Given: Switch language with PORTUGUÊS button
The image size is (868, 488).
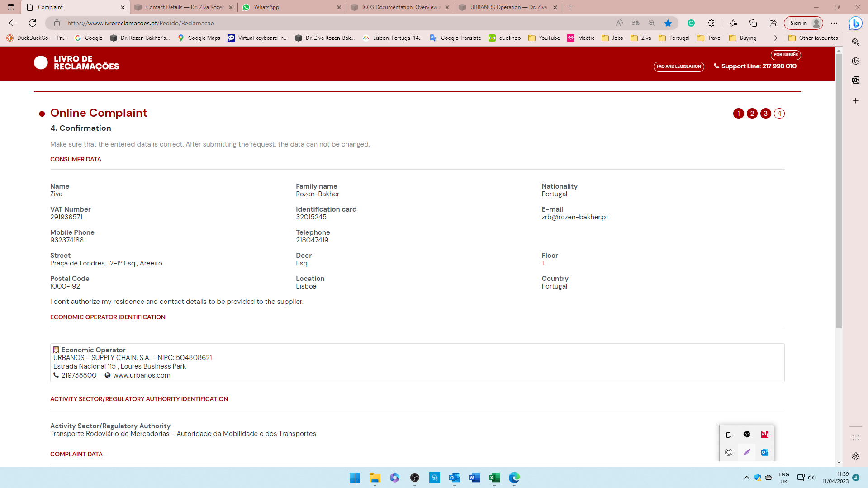Looking at the screenshot, I should click(x=786, y=55).
